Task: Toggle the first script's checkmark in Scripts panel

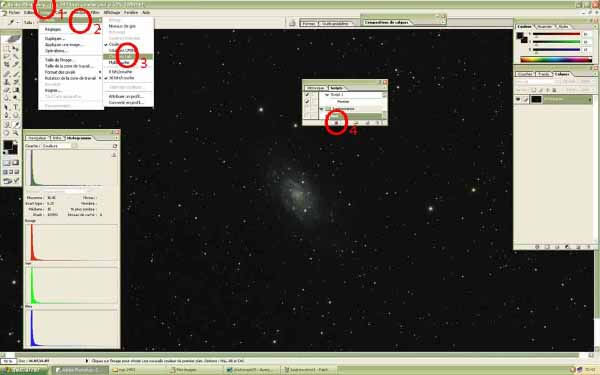Action: click(307, 95)
